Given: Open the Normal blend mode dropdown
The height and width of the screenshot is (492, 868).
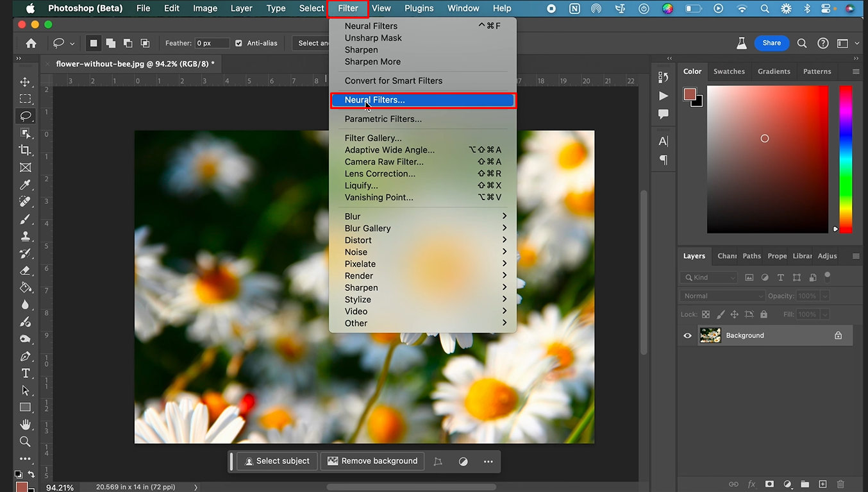Looking at the screenshot, I should point(722,296).
